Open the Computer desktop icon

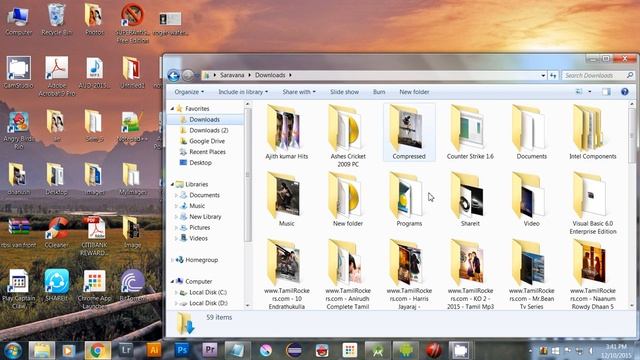coord(18,20)
